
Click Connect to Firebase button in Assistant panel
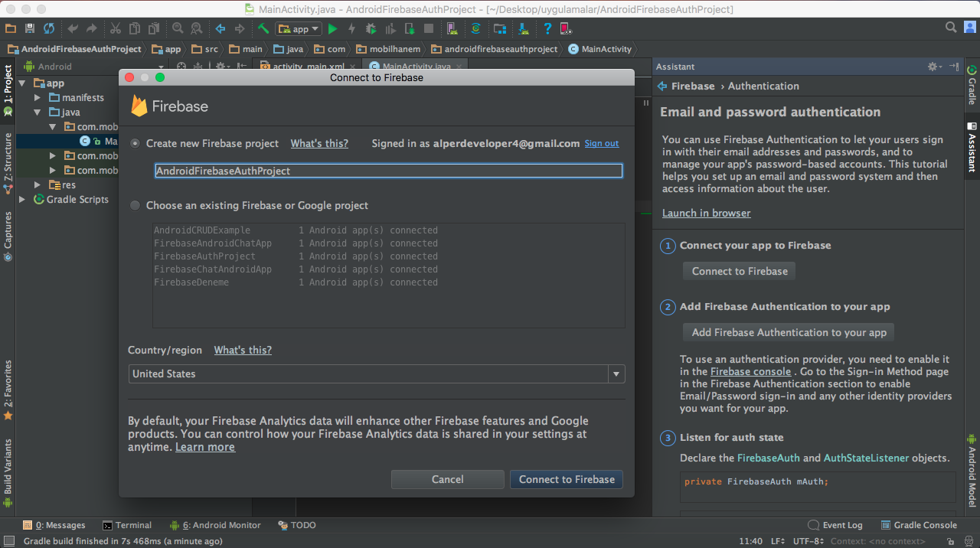pyautogui.click(x=740, y=271)
